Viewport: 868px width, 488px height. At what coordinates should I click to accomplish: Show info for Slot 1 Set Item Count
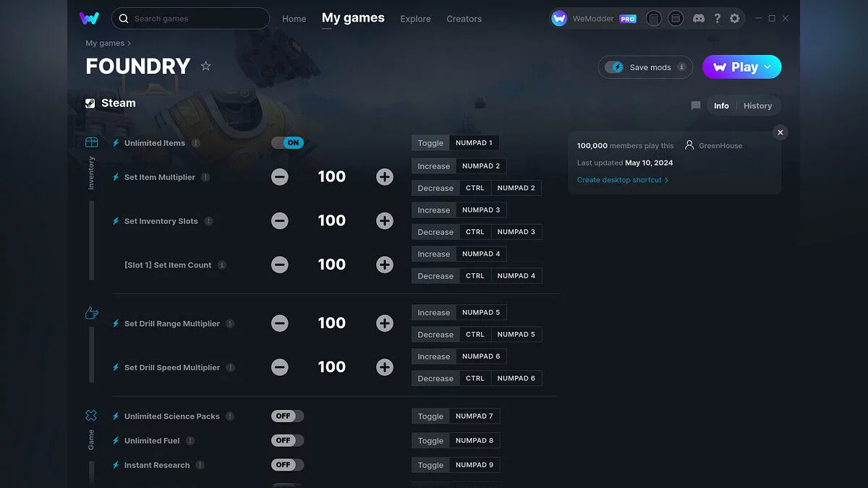point(222,265)
